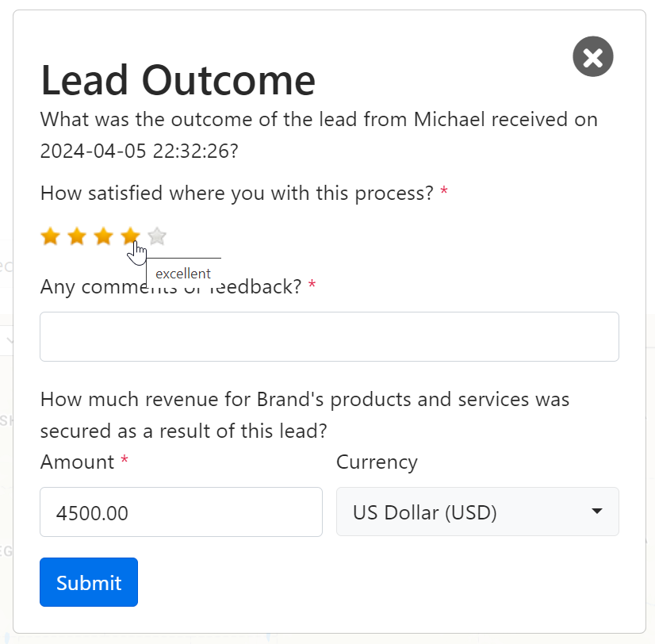Click the Amount field showing 4500.00
This screenshot has width=655, height=644.
pos(181,512)
